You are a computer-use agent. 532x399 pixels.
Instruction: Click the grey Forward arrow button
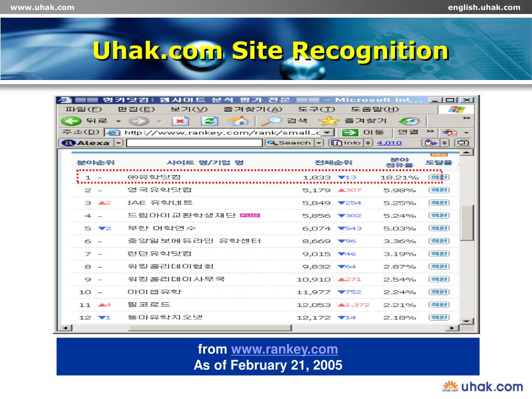coord(139,121)
